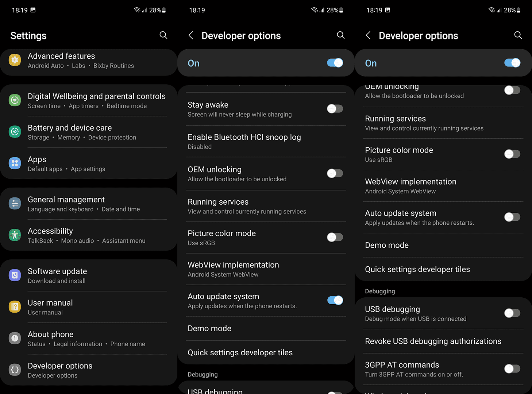
Task: Open search in the Settings screen
Action: [x=163, y=35]
